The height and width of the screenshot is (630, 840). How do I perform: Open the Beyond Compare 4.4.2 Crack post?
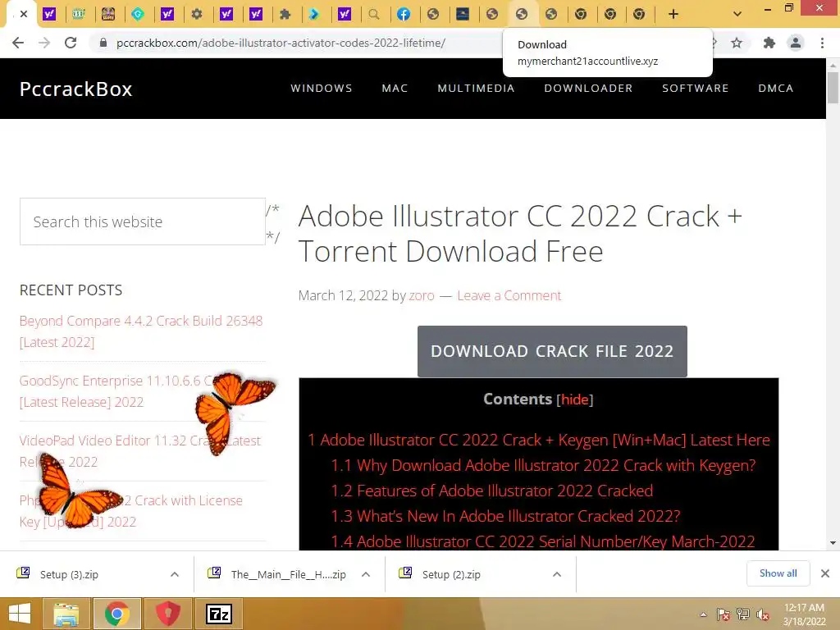coord(141,331)
